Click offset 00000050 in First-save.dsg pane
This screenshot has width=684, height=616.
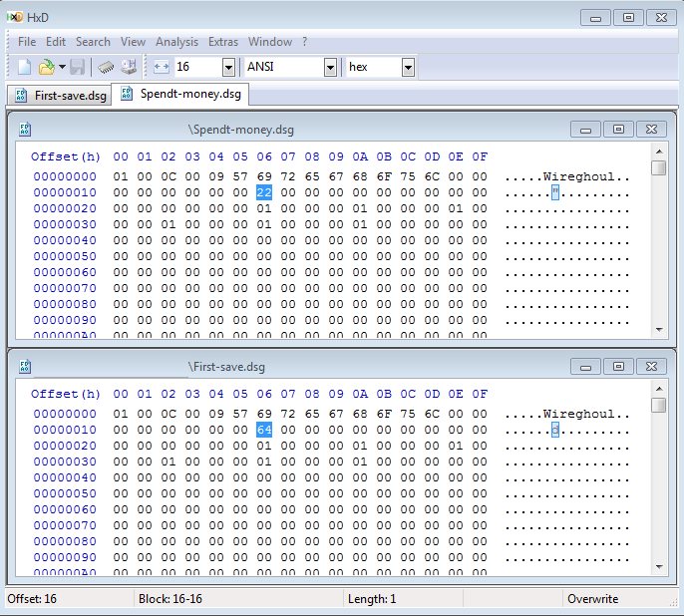click(65, 493)
